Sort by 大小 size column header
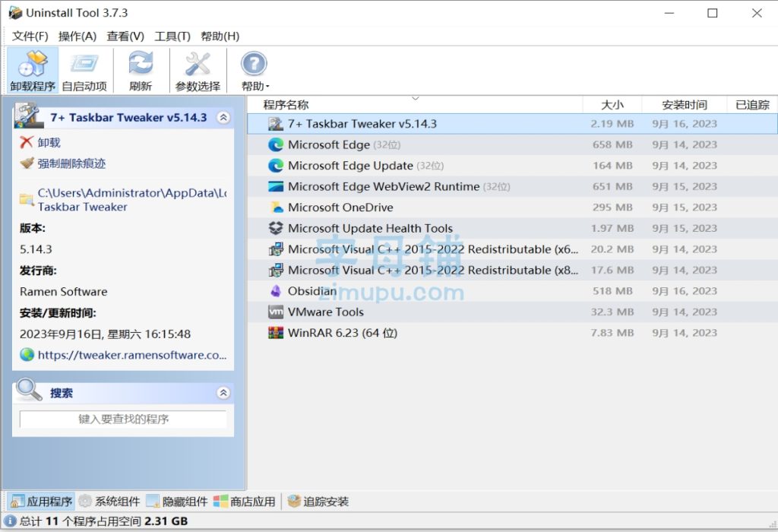The width and height of the screenshot is (778, 532). 612,105
